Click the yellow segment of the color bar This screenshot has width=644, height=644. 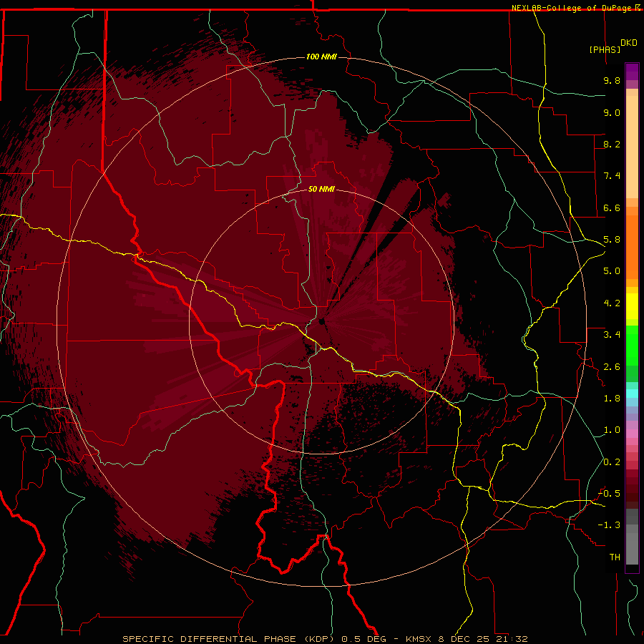(632, 306)
